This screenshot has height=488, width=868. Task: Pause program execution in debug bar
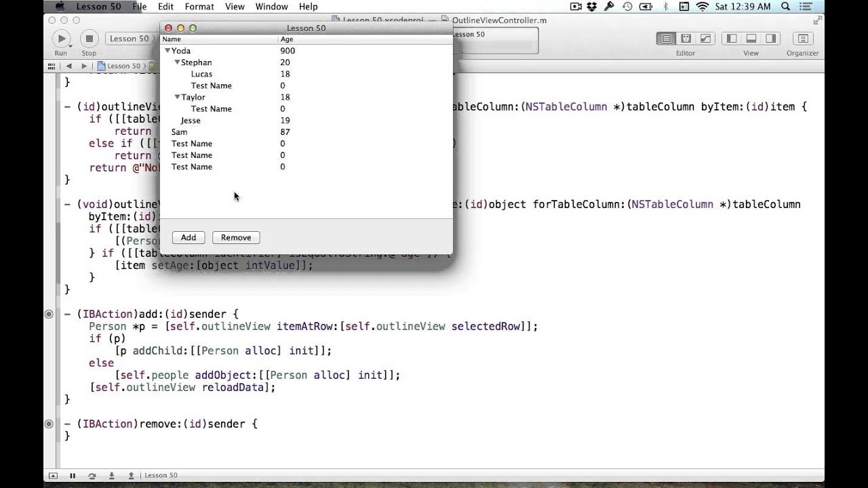[73, 476]
